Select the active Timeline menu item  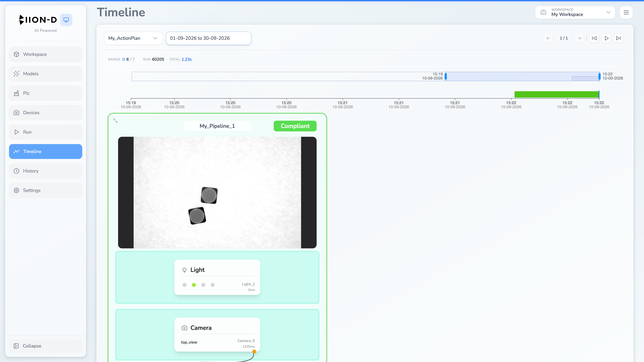point(46,151)
